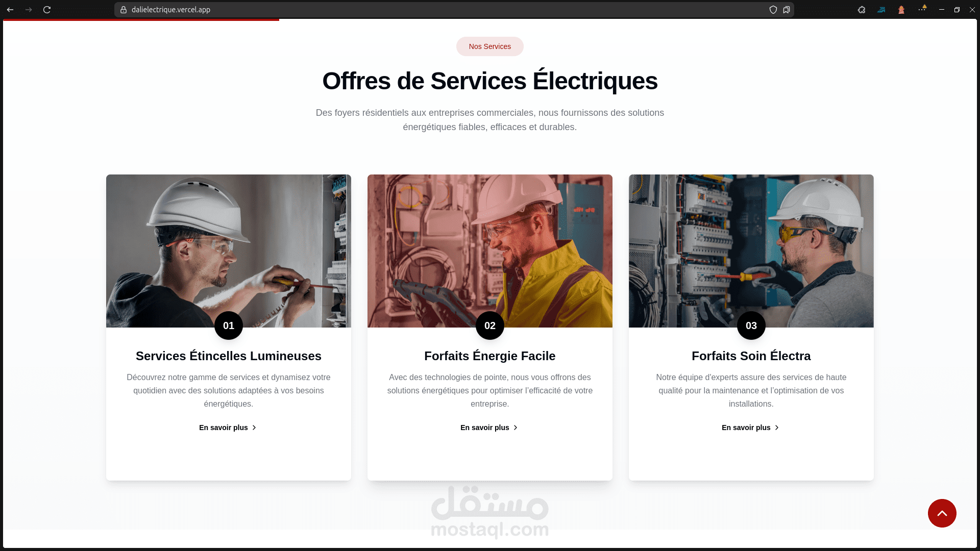980x551 pixels.
Task: Click the address bar URL dalielectrique.vercel.app
Action: (171, 10)
